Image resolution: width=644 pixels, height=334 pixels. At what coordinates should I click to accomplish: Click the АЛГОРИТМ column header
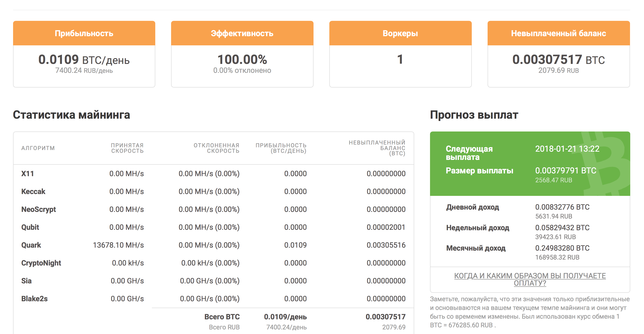point(38,148)
